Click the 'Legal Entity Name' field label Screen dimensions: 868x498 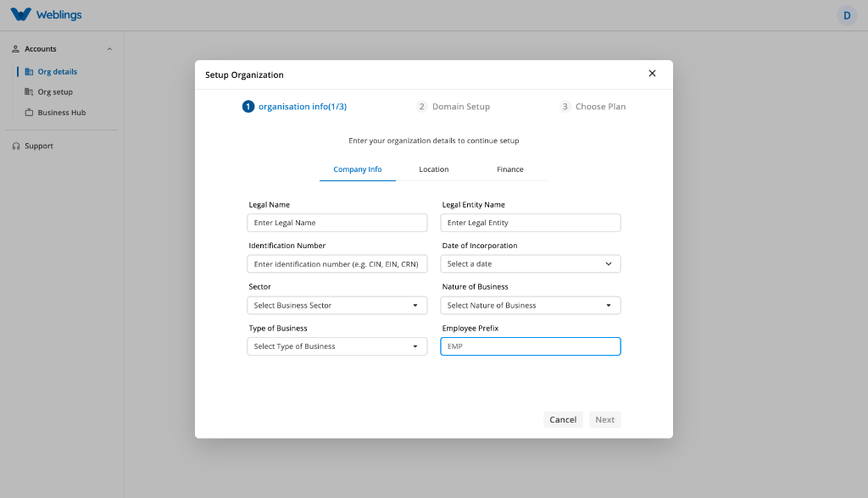tap(473, 205)
